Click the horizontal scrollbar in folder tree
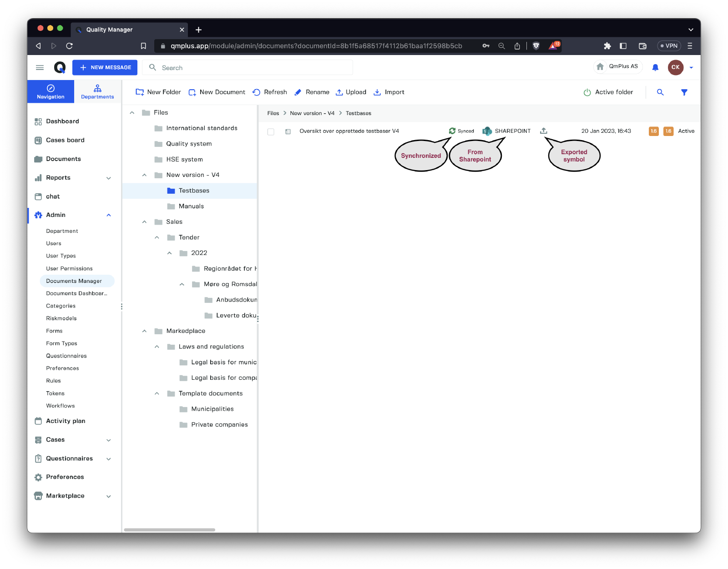The height and width of the screenshot is (569, 728). pos(169,530)
